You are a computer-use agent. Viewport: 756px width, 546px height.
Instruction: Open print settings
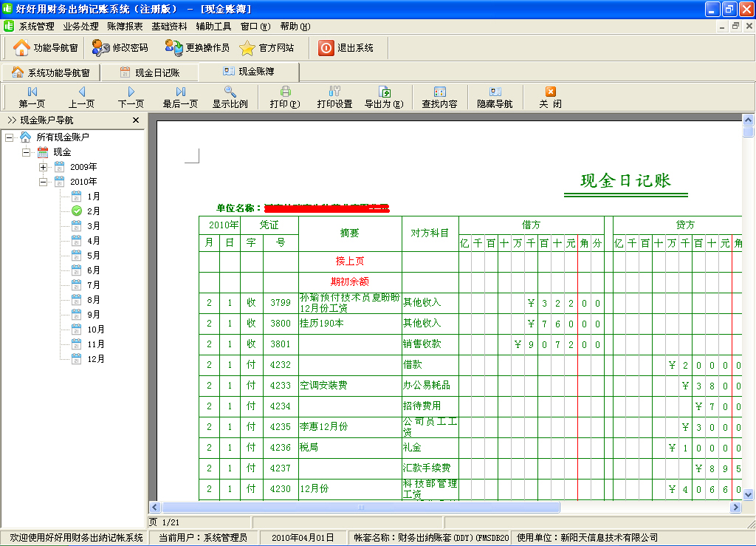(334, 97)
